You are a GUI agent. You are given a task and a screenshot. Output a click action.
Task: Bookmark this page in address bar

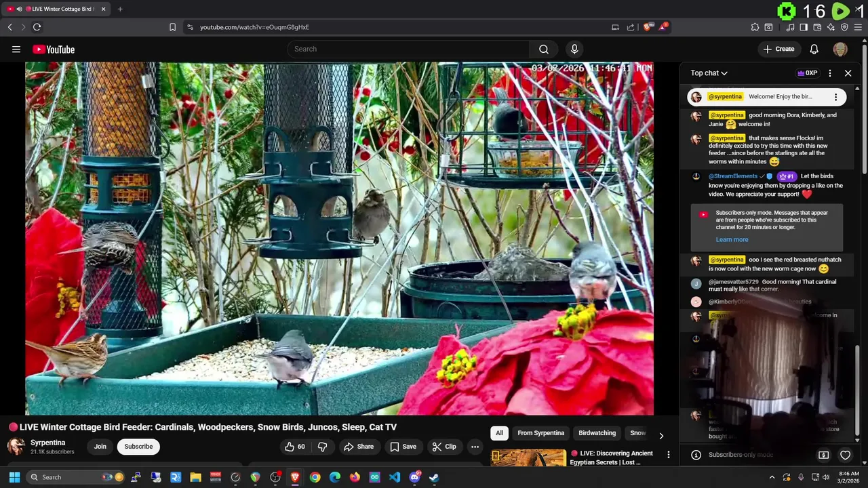point(172,27)
